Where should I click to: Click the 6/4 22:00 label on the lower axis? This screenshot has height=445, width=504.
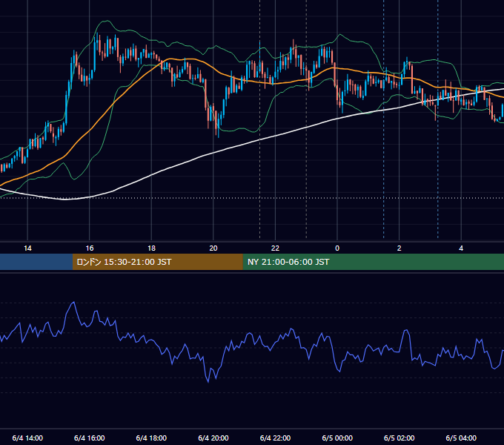point(275,438)
